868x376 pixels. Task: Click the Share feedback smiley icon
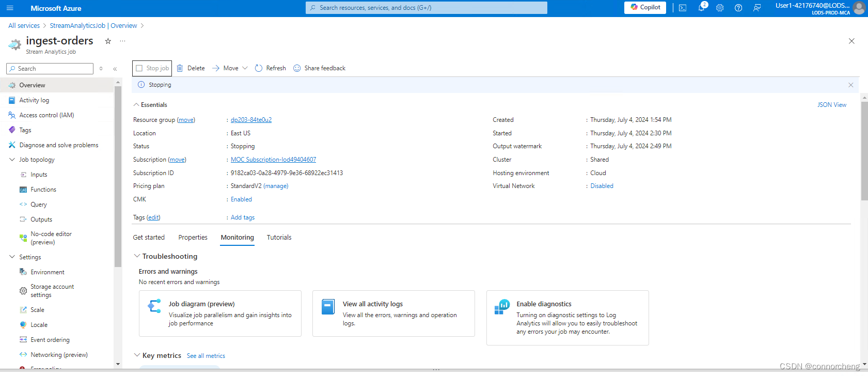[x=297, y=68]
